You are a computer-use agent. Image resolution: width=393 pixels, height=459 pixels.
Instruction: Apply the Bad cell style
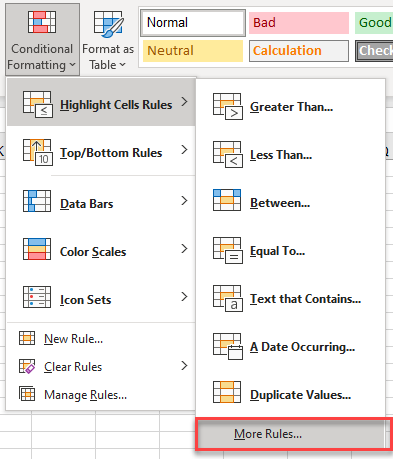coord(299,23)
